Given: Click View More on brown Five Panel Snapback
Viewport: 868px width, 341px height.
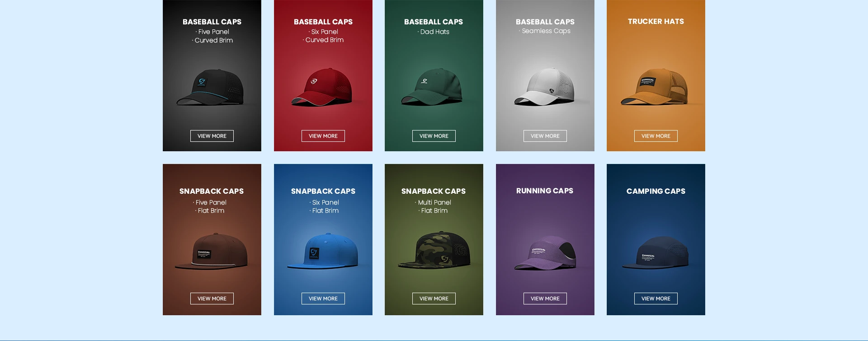Looking at the screenshot, I should coord(212,299).
